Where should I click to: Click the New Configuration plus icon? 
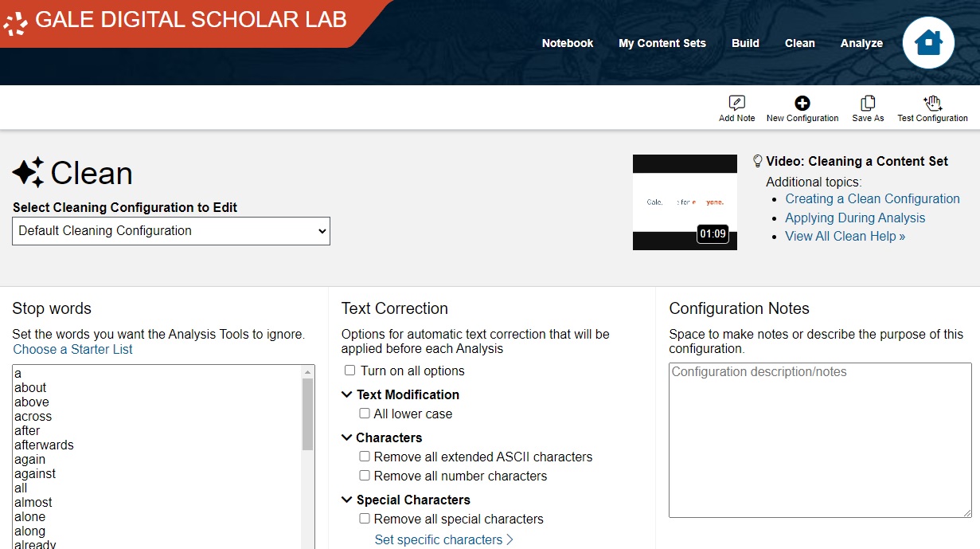[802, 103]
